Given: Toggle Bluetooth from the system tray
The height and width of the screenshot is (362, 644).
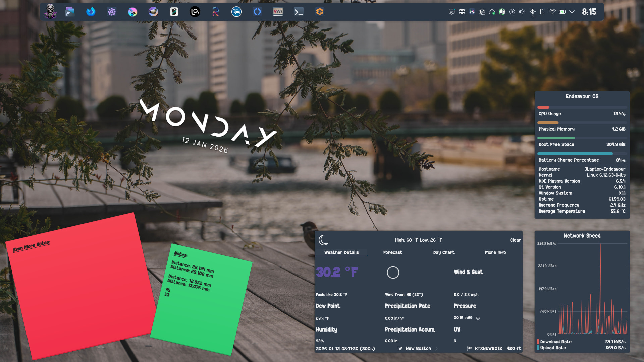Looking at the screenshot, I should (x=532, y=12).
